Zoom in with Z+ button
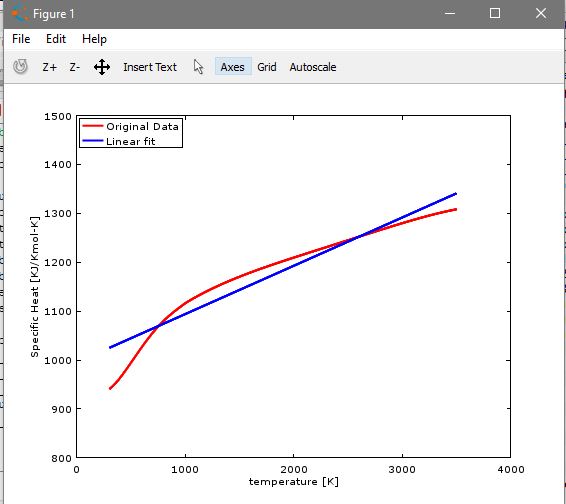The image size is (566, 504). (x=50, y=67)
